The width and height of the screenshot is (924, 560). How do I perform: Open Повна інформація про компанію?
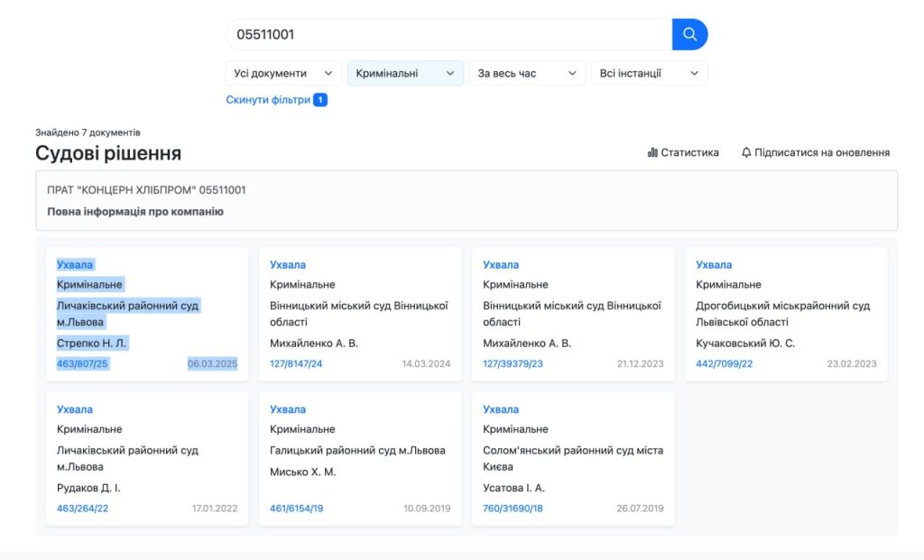coord(135,211)
